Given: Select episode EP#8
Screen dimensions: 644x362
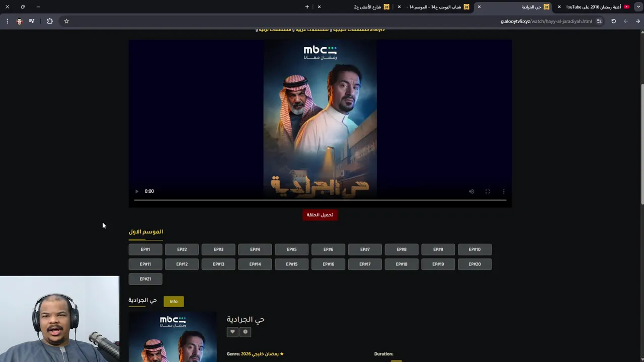Looking at the screenshot, I should (401, 249).
